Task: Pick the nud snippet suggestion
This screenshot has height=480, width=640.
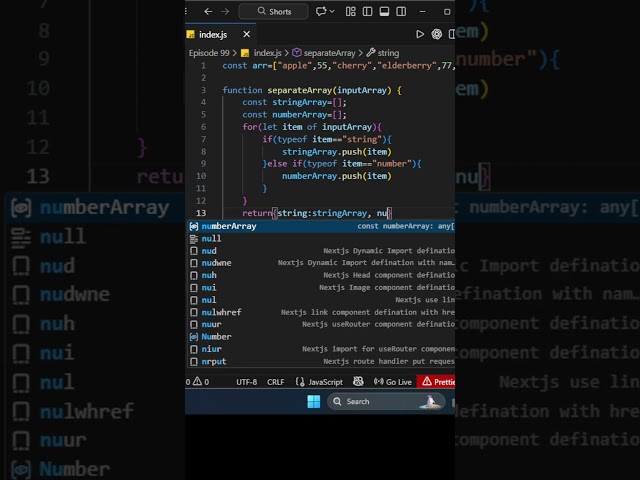Action: (321, 251)
